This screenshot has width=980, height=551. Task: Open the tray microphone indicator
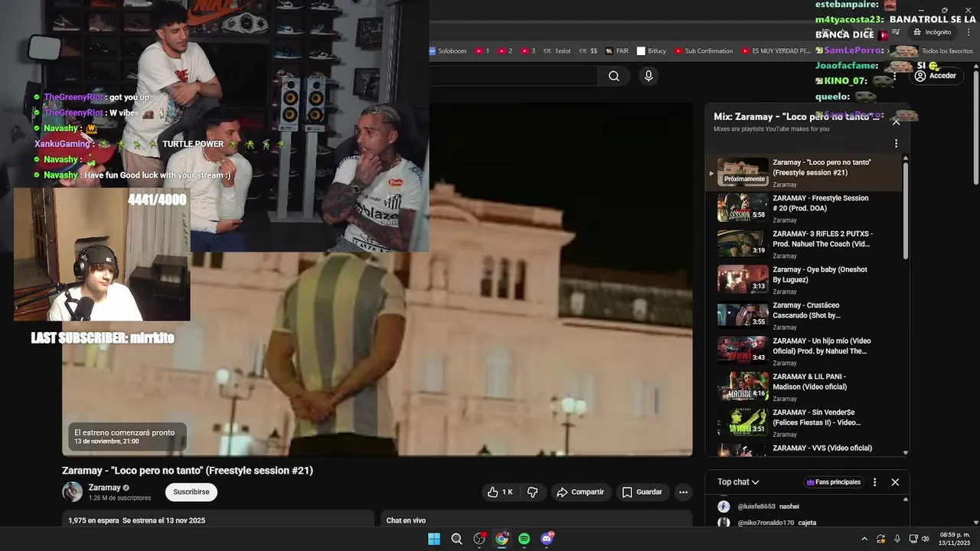(x=897, y=539)
